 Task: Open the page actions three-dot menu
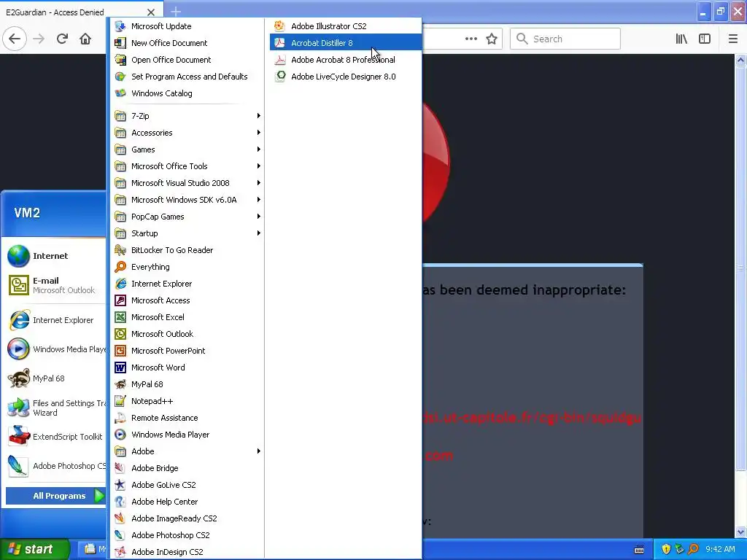471,39
